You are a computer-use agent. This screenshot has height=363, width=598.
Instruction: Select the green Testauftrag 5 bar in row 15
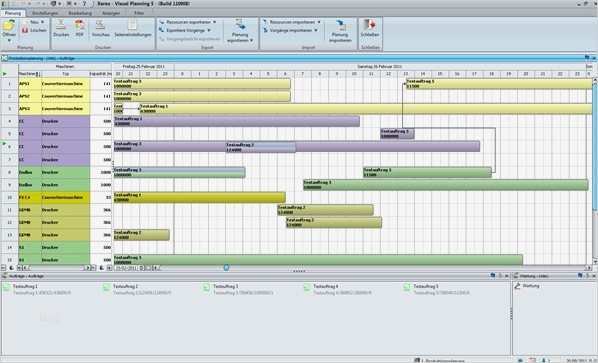point(318,260)
